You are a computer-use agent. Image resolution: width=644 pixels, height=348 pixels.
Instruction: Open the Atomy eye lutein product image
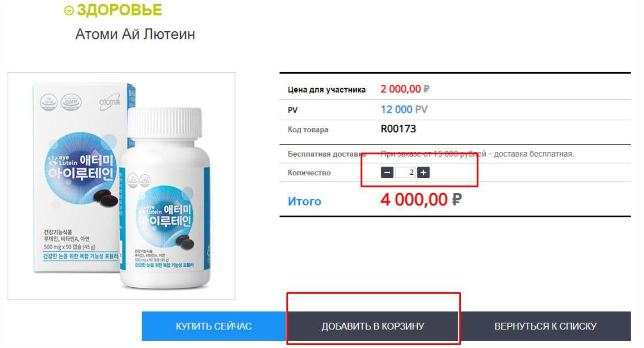tap(122, 186)
